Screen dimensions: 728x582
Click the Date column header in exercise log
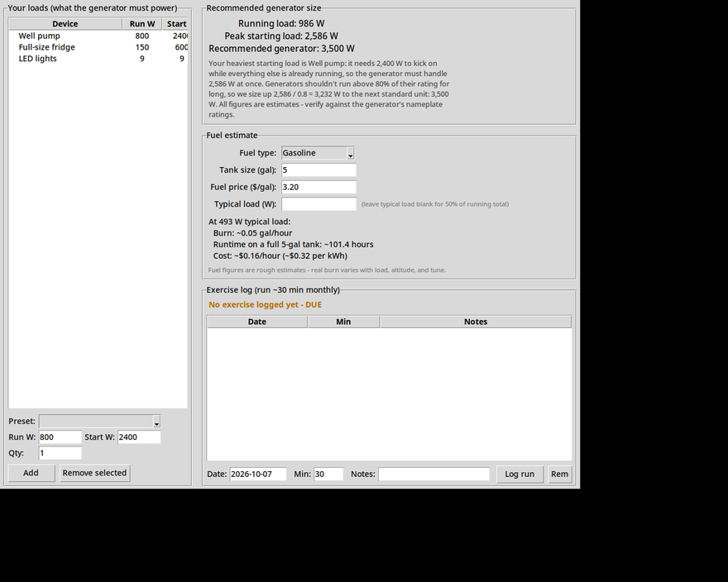tap(257, 322)
